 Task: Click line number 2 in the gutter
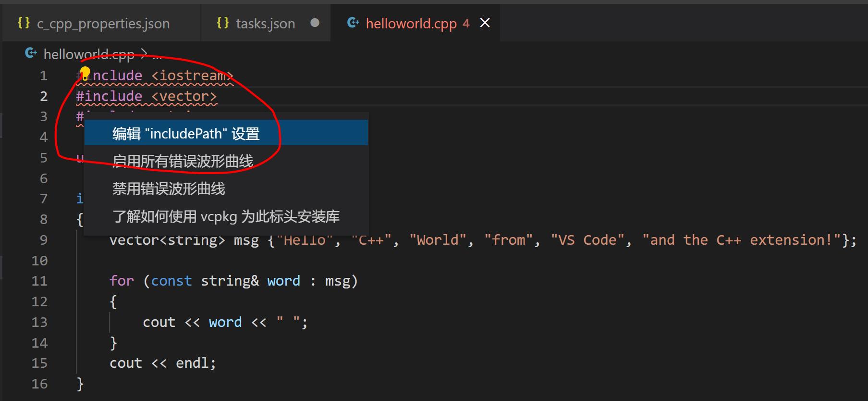click(x=44, y=96)
